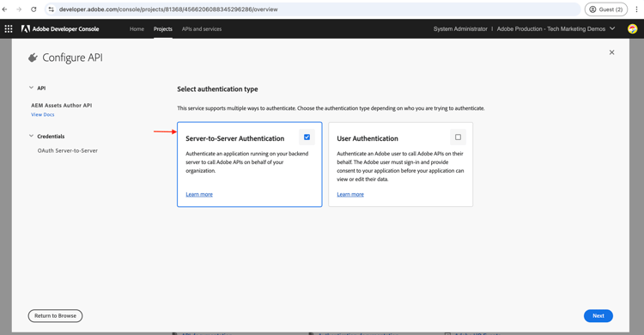Click the User Authentication card title
Viewport: 644px width, 335px height.
[368, 138]
